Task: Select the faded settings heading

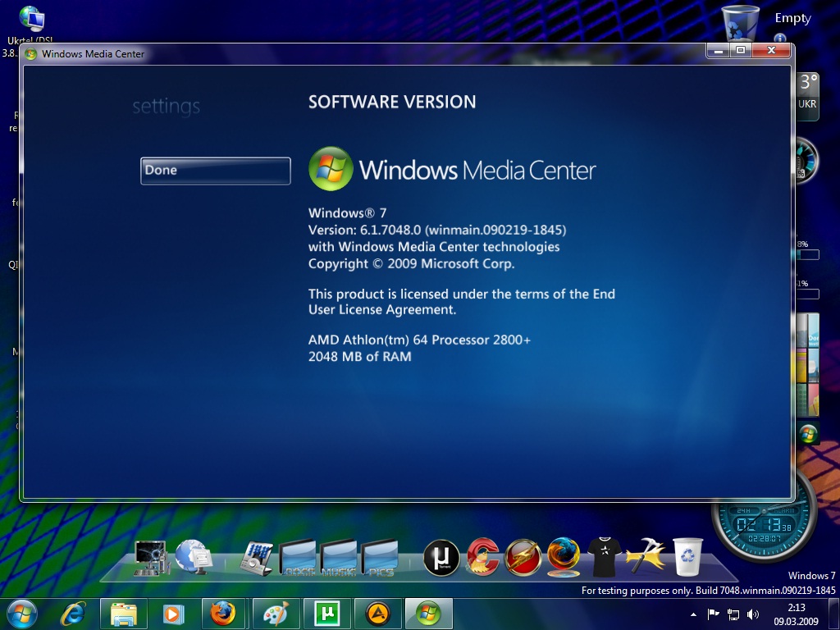Action: click(x=166, y=106)
